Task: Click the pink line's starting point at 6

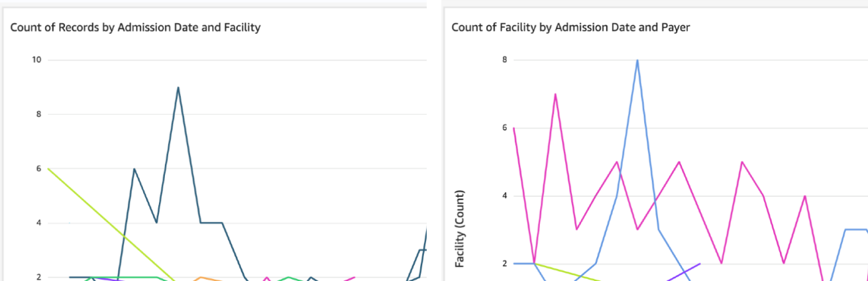Action: (x=514, y=128)
